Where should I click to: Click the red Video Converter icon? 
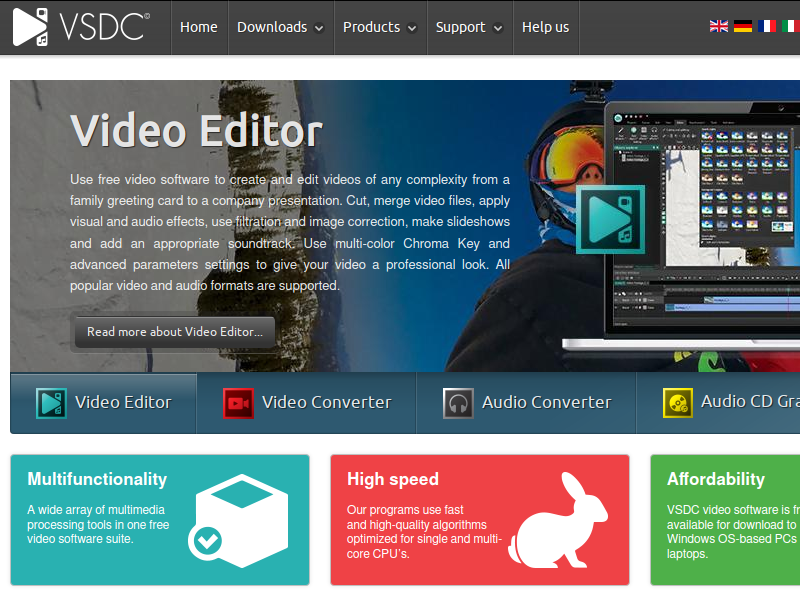tap(238, 403)
